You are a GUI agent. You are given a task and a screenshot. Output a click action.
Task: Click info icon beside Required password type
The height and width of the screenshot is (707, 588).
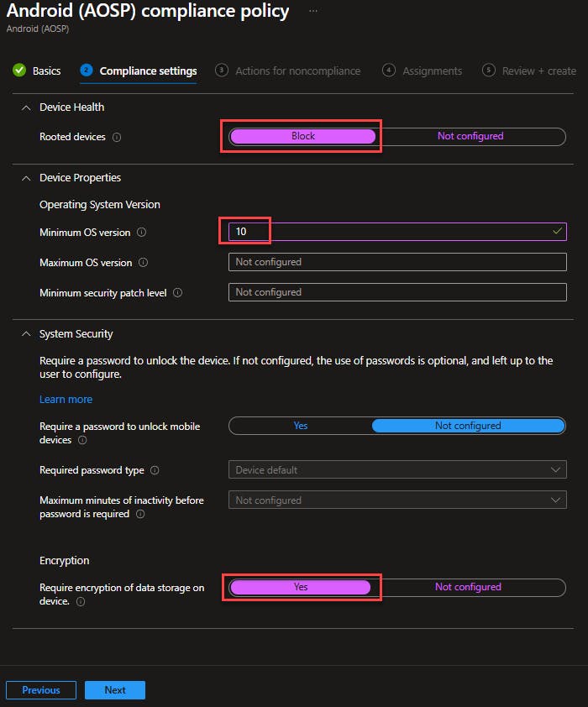point(155,470)
